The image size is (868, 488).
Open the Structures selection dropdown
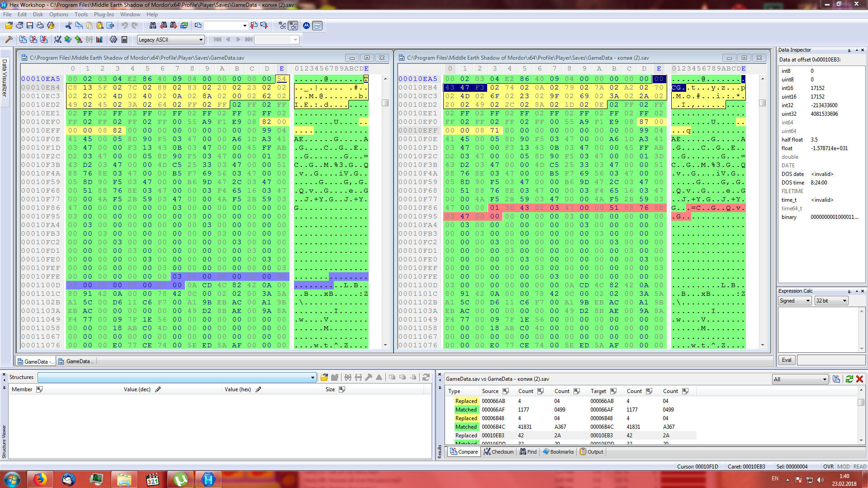(176, 378)
